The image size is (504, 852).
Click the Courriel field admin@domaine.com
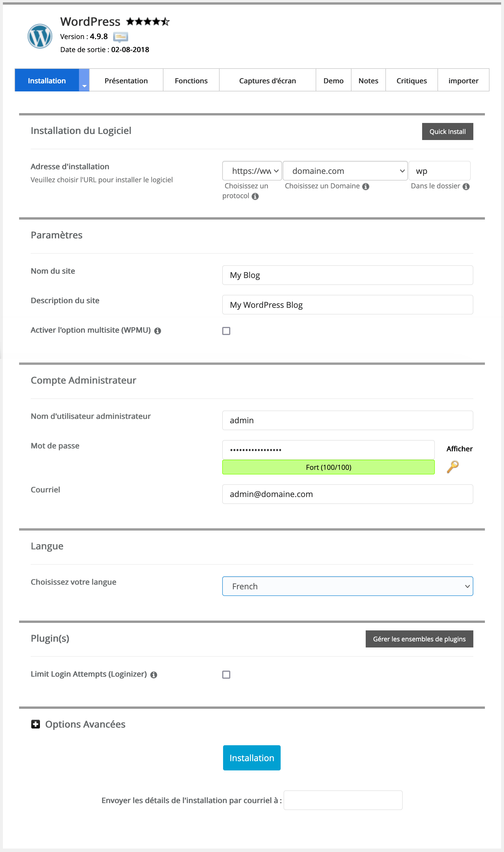[347, 494]
